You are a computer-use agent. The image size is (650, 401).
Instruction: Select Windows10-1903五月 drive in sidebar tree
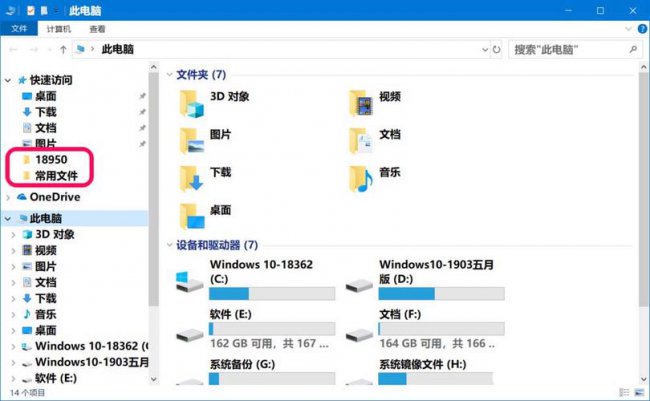(x=86, y=362)
